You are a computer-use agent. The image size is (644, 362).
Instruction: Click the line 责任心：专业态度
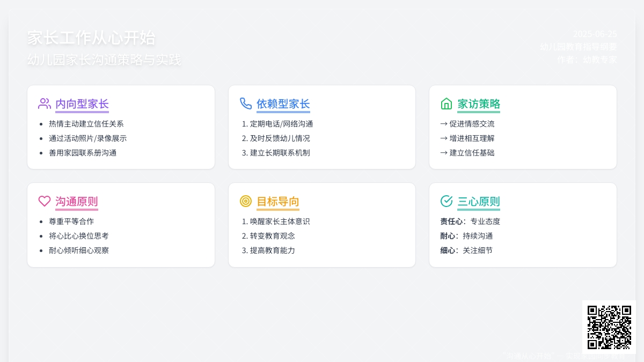(x=470, y=221)
